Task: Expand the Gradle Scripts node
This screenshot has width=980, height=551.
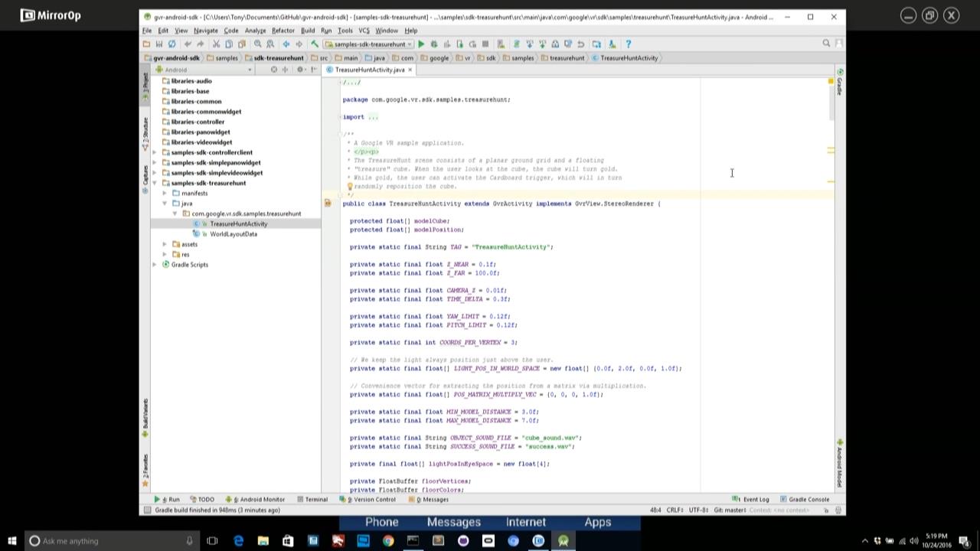Action: pos(155,265)
